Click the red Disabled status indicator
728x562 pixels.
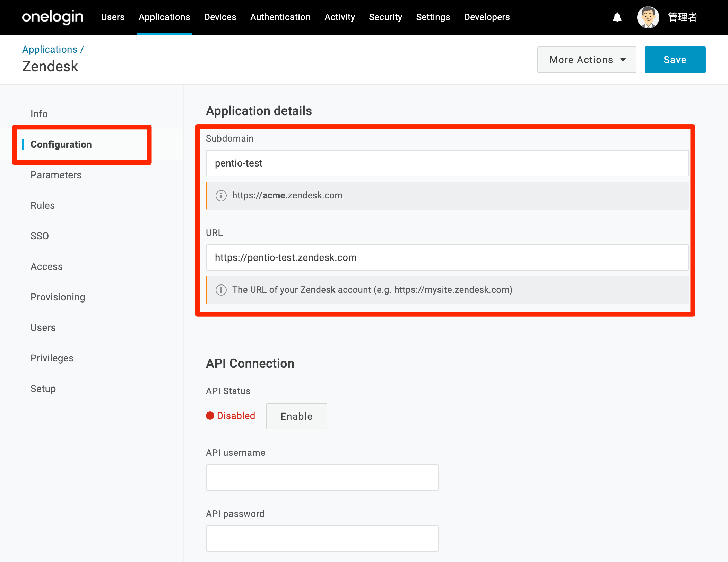(x=210, y=416)
